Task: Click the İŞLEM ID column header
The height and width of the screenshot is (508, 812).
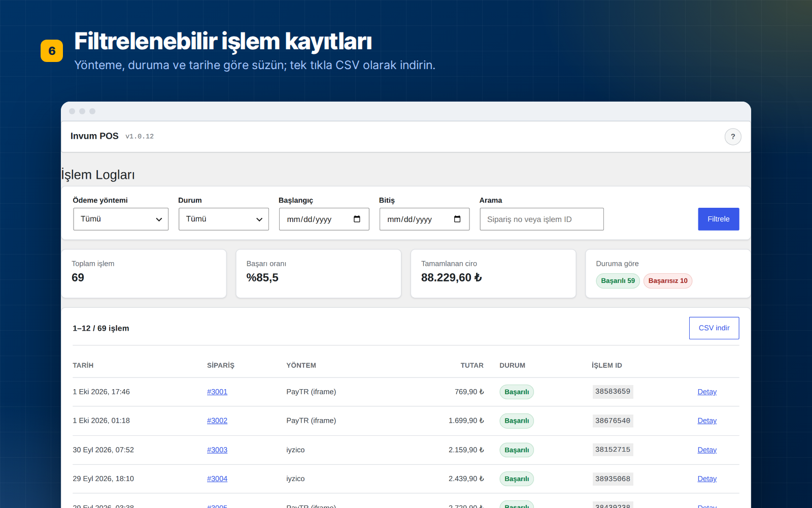Action: (607, 365)
